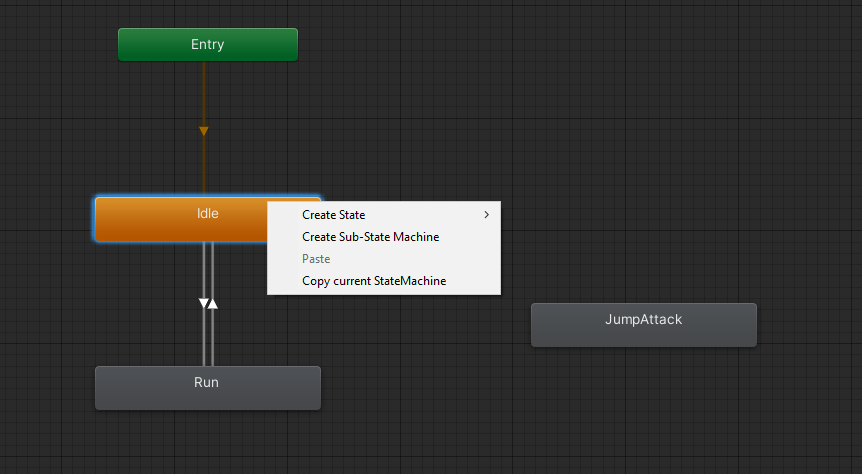Select the Run-to-Idle upward transition arrow
The width and height of the screenshot is (862, 474).
point(213,304)
